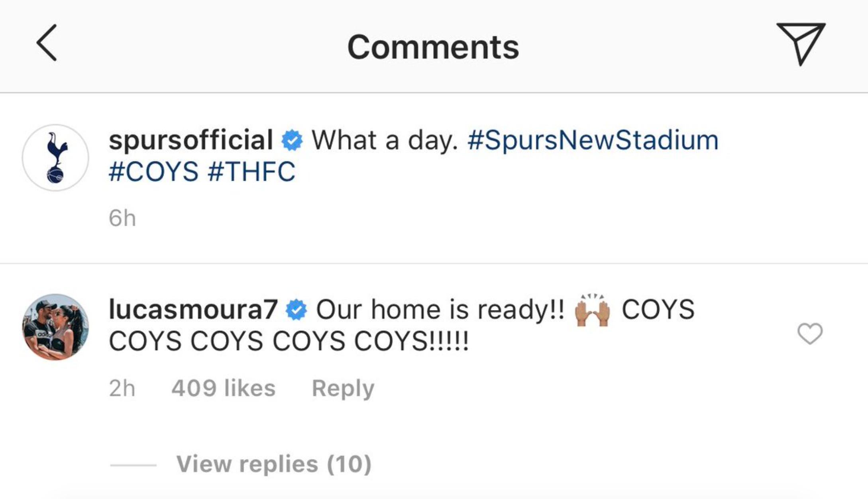This screenshot has height=499, width=868.
Task: Open the spursofficial cockerel profile picture
Action: (55, 158)
